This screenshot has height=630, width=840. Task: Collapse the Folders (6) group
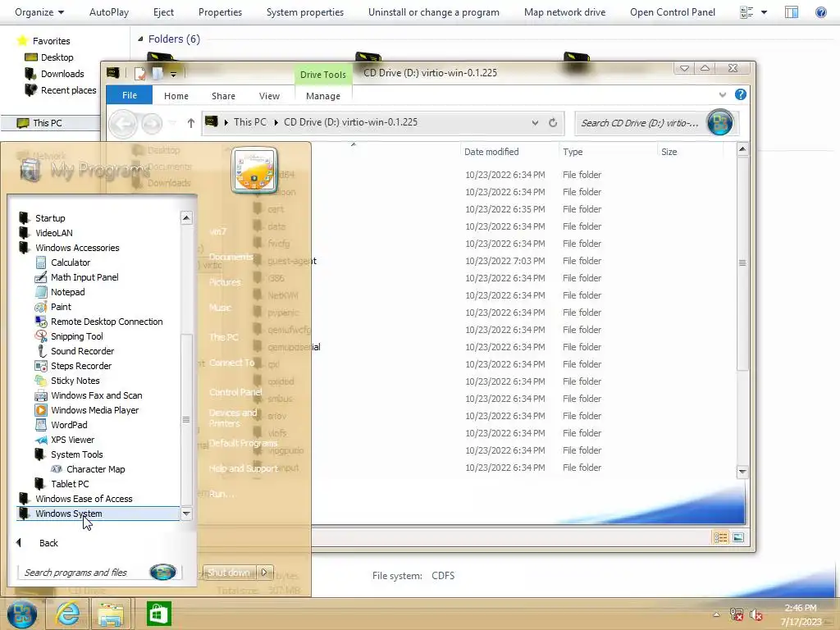point(140,39)
